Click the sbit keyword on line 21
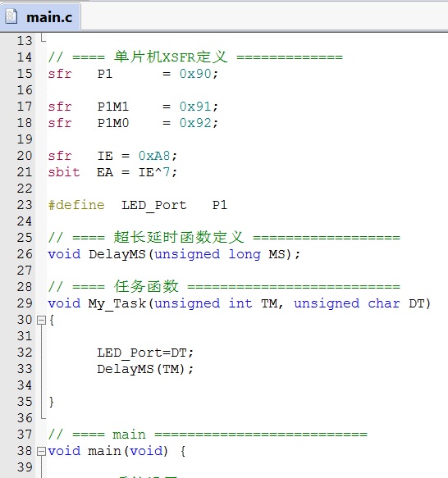448x478 pixels. [64, 172]
